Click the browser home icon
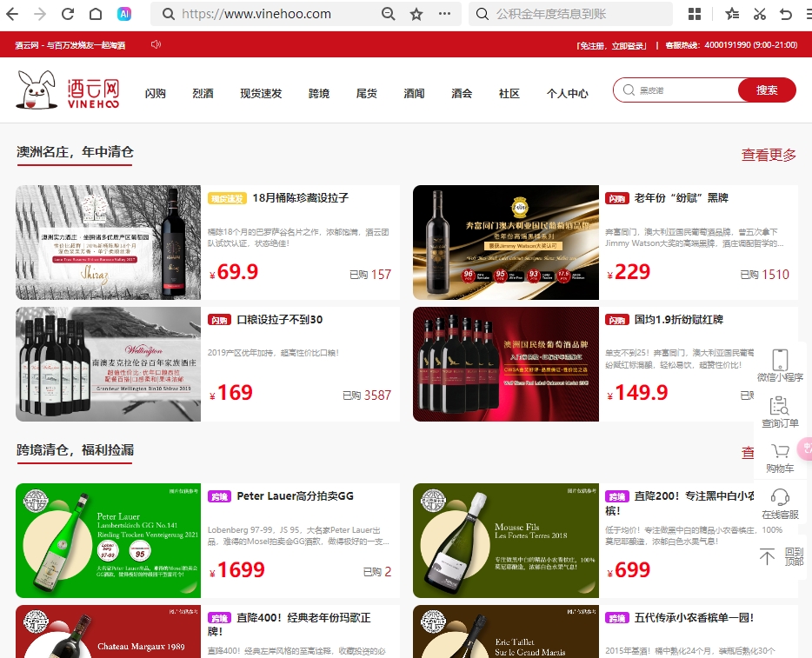This screenshot has height=658, width=812. click(x=94, y=15)
